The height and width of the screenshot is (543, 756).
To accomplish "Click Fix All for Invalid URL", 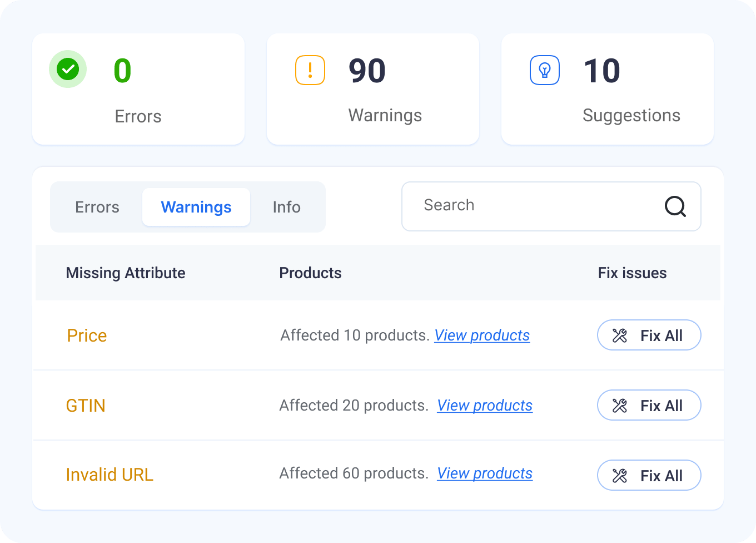I will pos(649,475).
